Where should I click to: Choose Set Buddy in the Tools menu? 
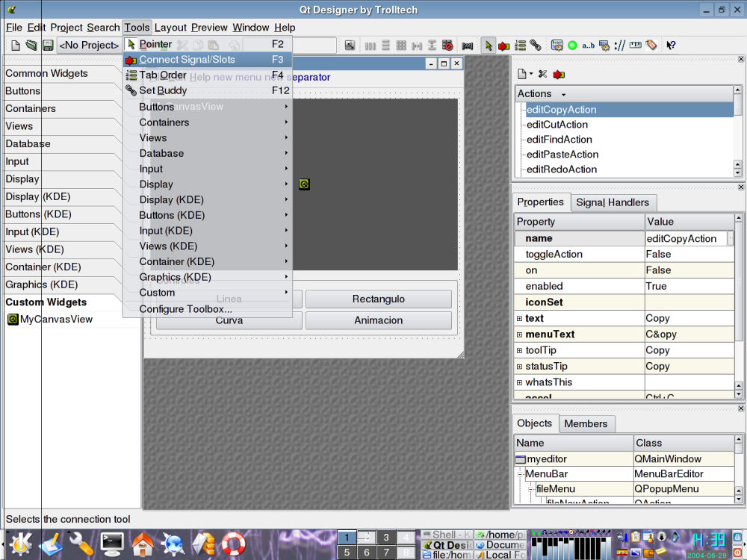coord(208,90)
